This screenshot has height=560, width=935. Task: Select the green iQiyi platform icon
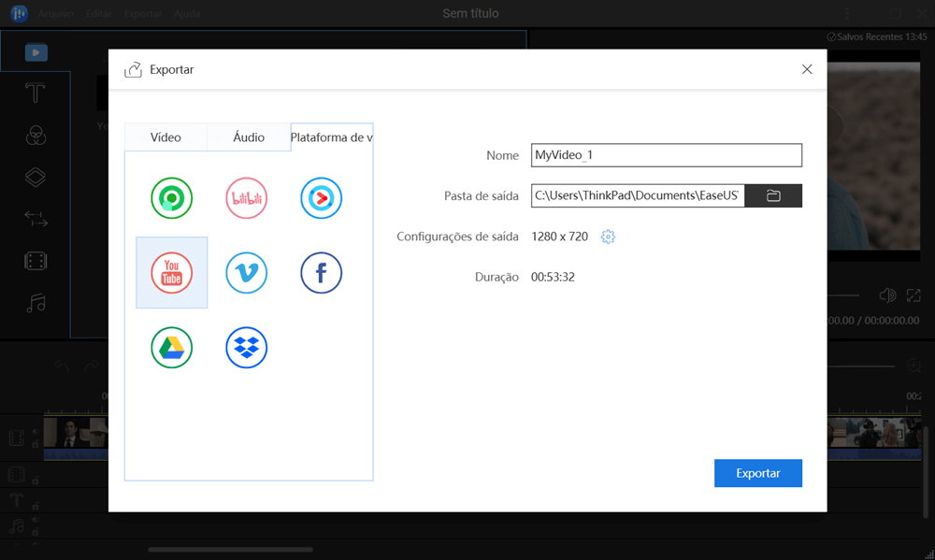[172, 198]
